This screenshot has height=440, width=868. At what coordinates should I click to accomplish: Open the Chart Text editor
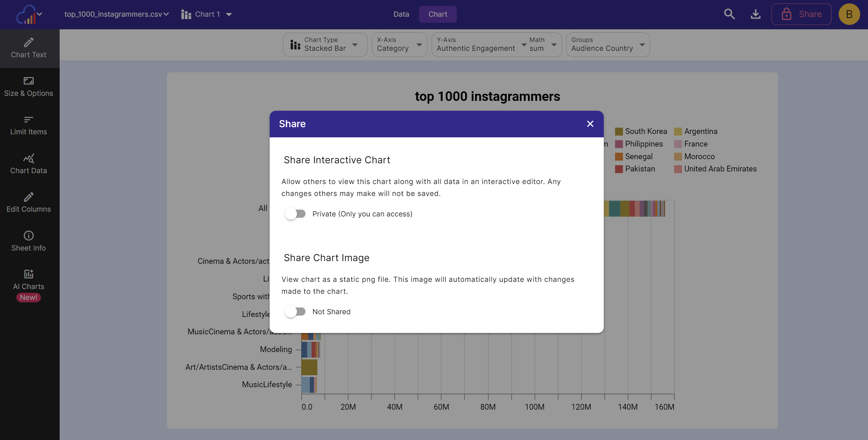coord(29,48)
